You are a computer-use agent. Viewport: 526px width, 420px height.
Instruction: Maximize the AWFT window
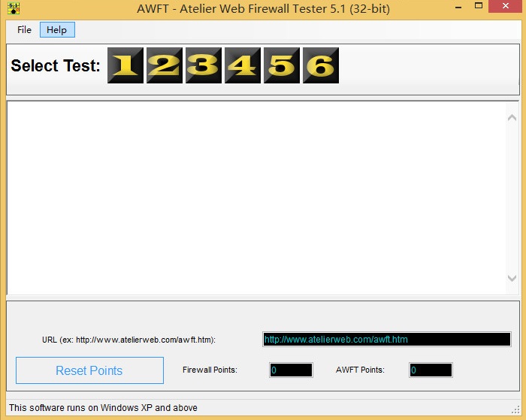click(x=479, y=6)
